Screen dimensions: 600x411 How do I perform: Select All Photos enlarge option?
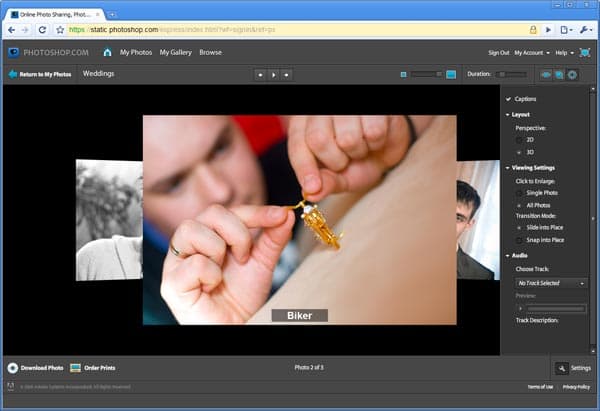[x=519, y=206]
